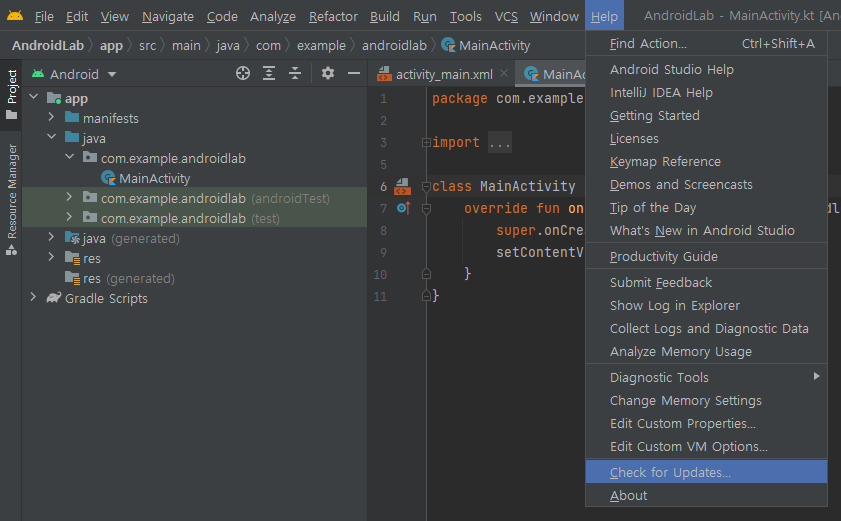Screen dimensions: 841x521
Task: Open the Edit menu
Action: (77, 17)
